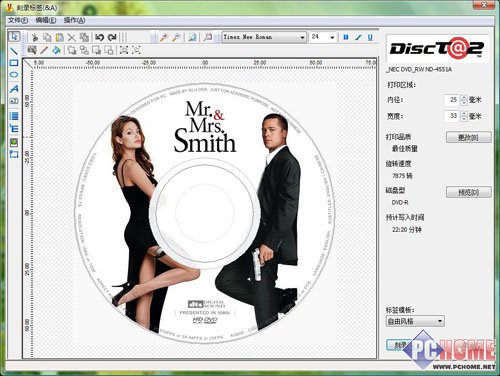Click the bring forward icon
Viewport: 500px width, 376px height.
click(97, 50)
